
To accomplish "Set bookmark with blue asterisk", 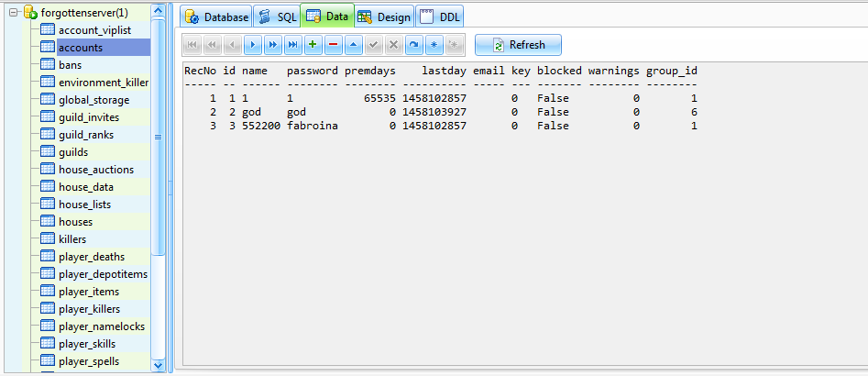I will (434, 45).
